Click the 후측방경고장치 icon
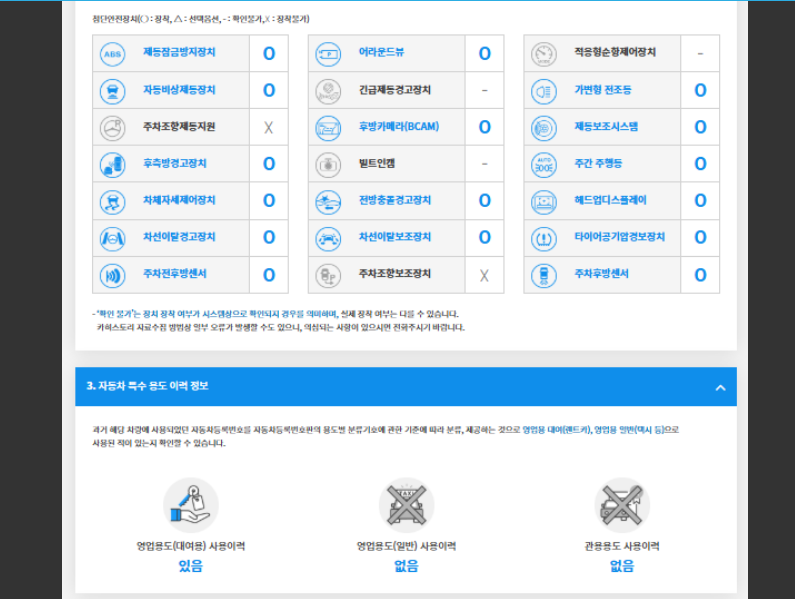Viewport: 795px width, 599px height. click(113, 165)
